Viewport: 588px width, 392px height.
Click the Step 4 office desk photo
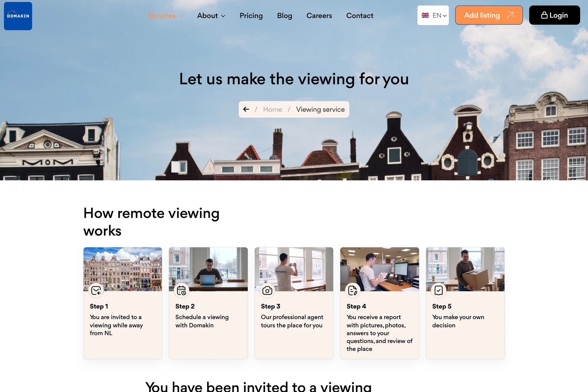pos(379,269)
